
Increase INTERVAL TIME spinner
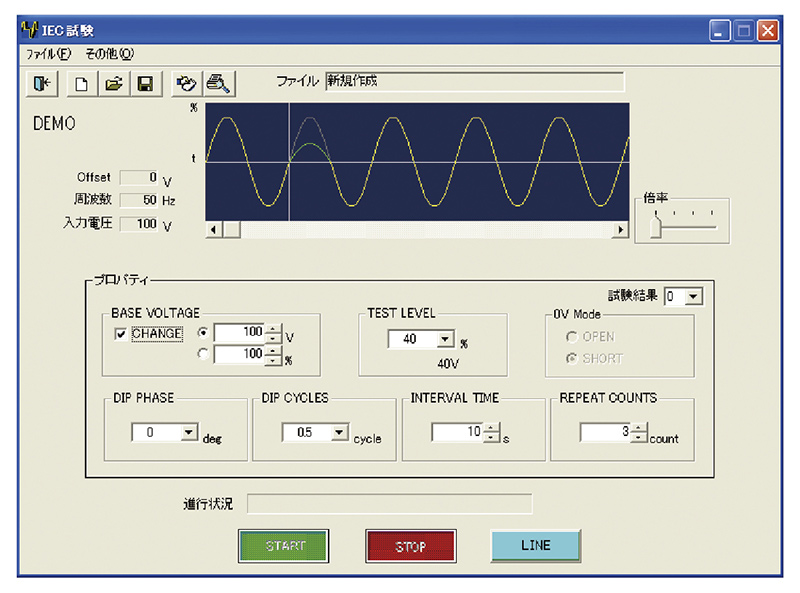tap(491, 428)
